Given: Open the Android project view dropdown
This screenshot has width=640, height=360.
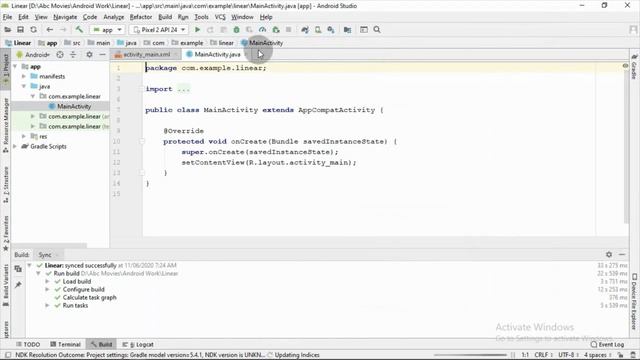Looking at the screenshot, I should coord(33,55).
